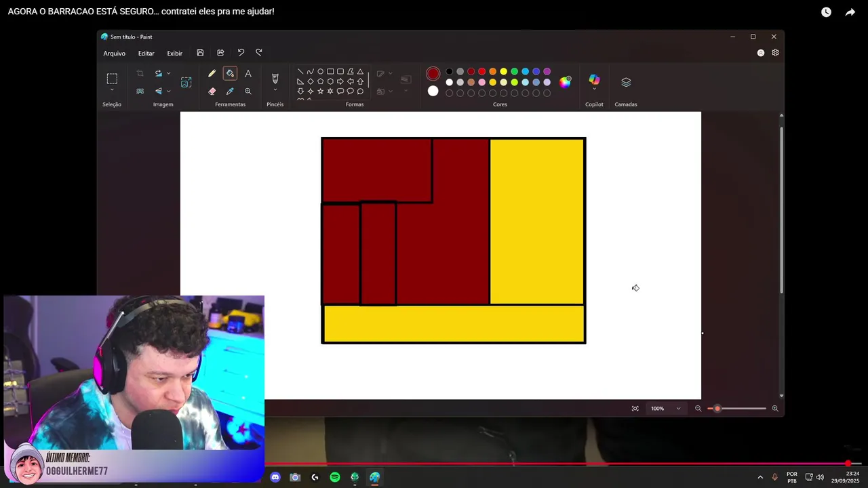Click the Paint vertical scrollbar

(x=781, y=210)
